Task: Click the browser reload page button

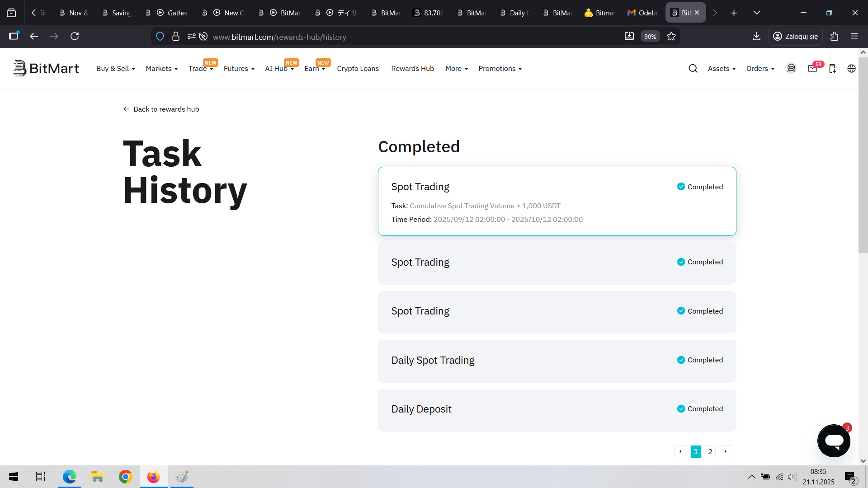Action: (75, 36)
